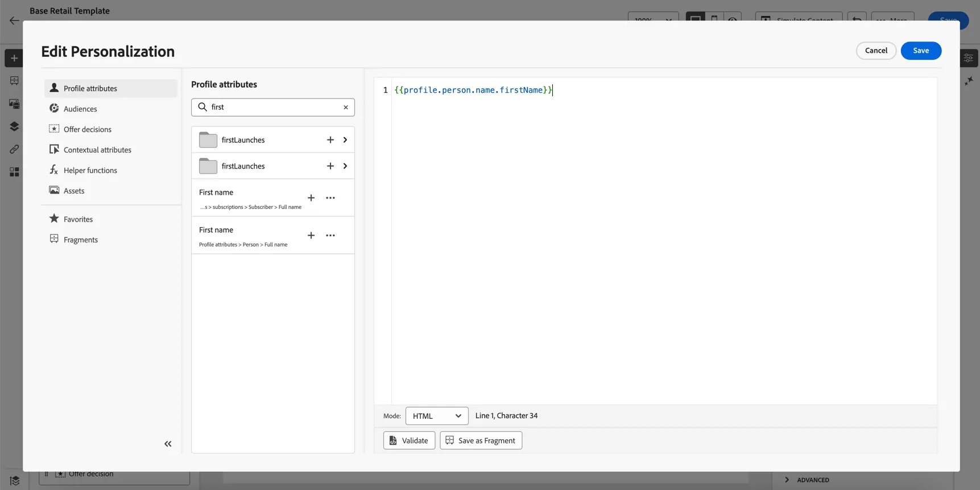980x490 pixels.
Task: Add second firstLaunches folder with plus icon
Action: pos(330,166)
